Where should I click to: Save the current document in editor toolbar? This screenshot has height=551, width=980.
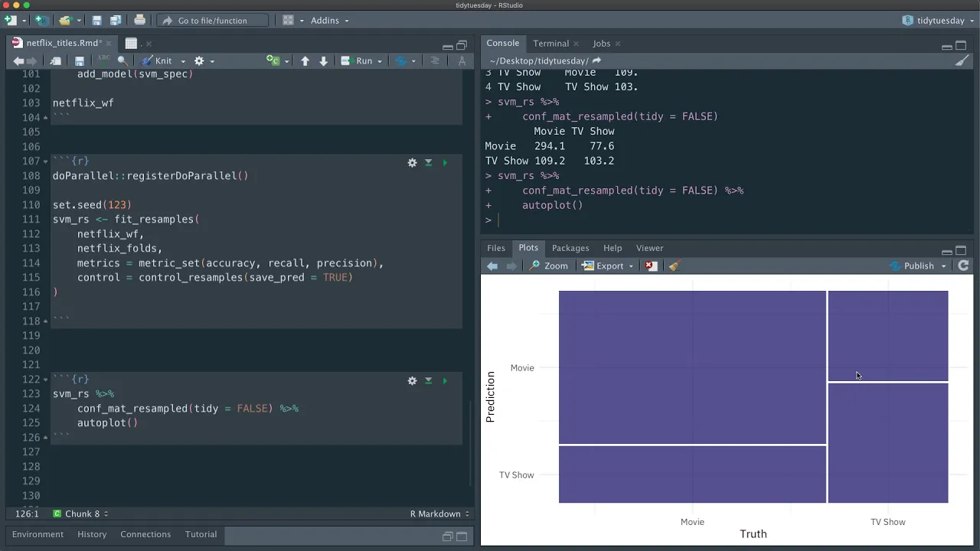pos(79,61)
